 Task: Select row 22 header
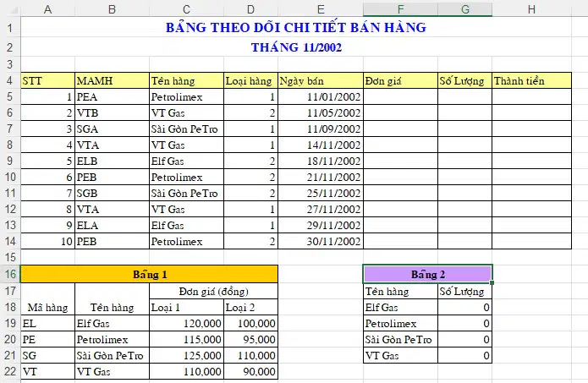tap(10, 371)
